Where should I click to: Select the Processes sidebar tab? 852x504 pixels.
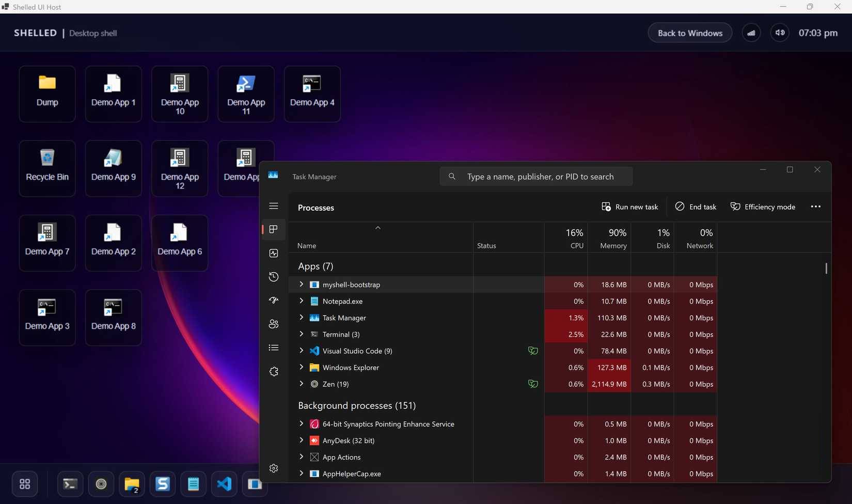coord(273,229)
